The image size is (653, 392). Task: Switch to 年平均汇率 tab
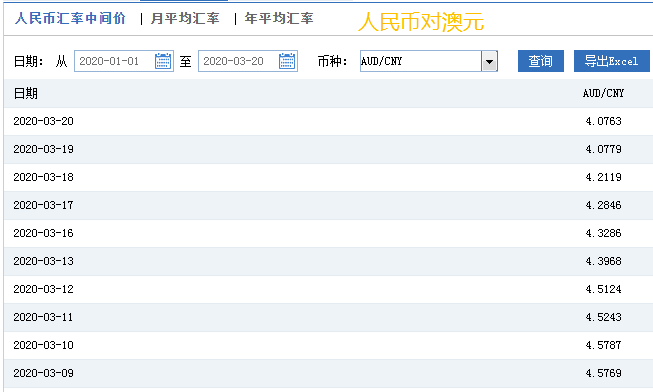pyautogui.click(x=279, y=18)
